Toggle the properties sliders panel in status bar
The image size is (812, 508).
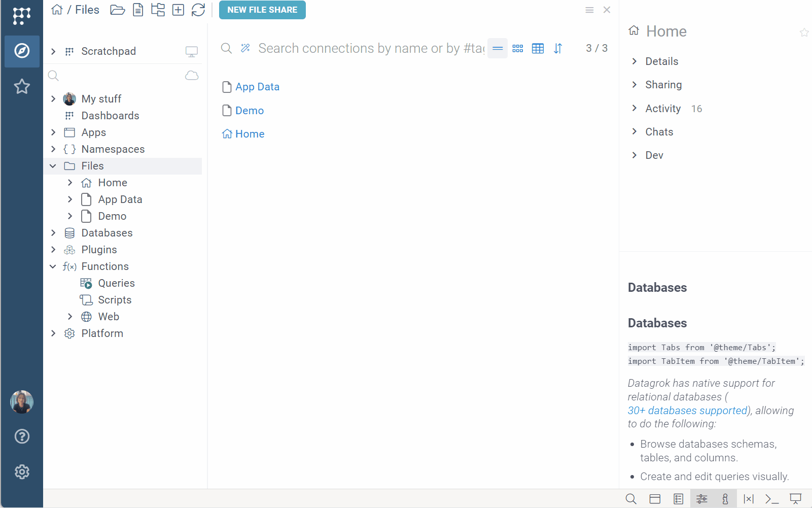point(701,499)
